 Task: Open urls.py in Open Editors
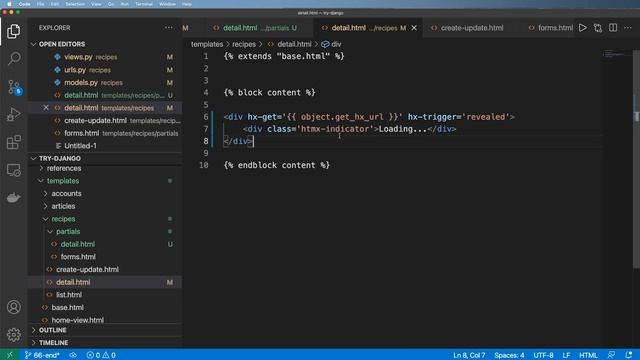click(x=104, y=70)
